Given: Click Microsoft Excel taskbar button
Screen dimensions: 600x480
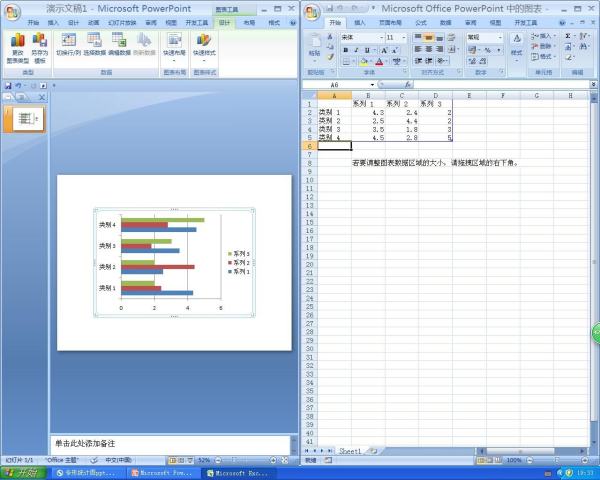Looking at the screenshot, I should pos(240,473).
